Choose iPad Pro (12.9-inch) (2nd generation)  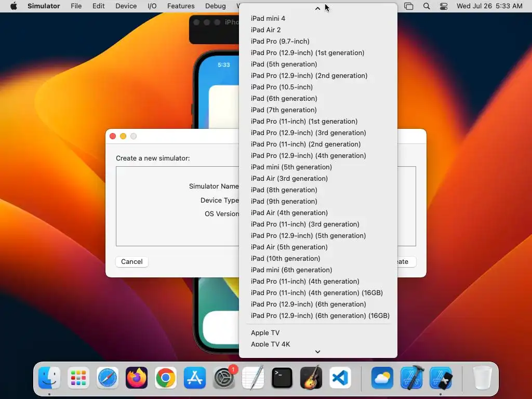coord(318,76)
